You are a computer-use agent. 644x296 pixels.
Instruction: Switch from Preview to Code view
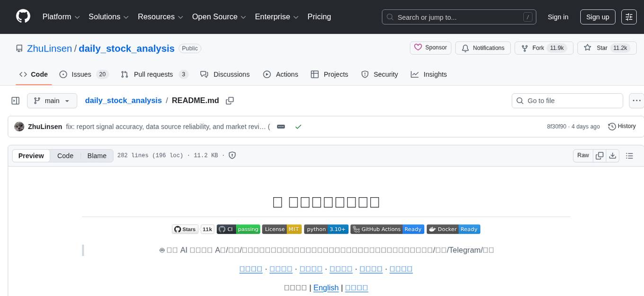(65, 156)
